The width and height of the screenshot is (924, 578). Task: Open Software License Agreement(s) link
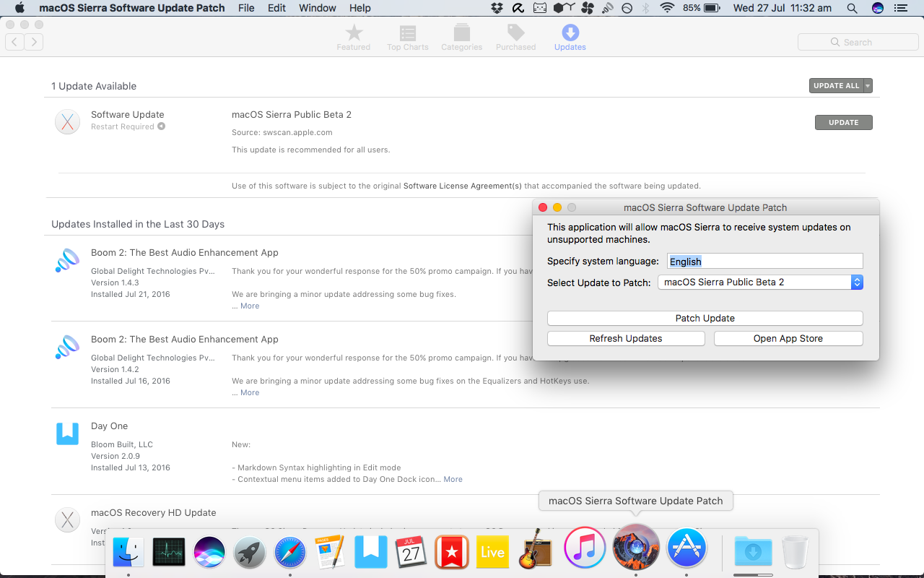pos(462,186)
